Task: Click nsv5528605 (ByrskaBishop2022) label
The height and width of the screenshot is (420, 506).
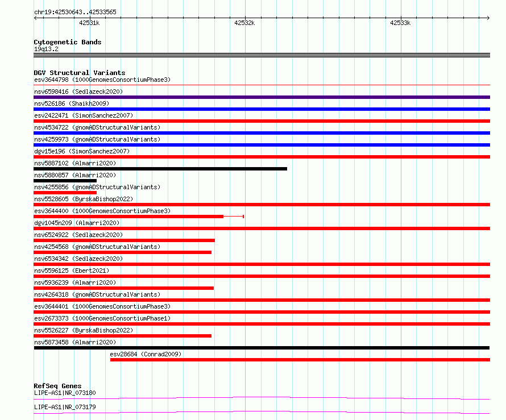Action: (84, 199)
